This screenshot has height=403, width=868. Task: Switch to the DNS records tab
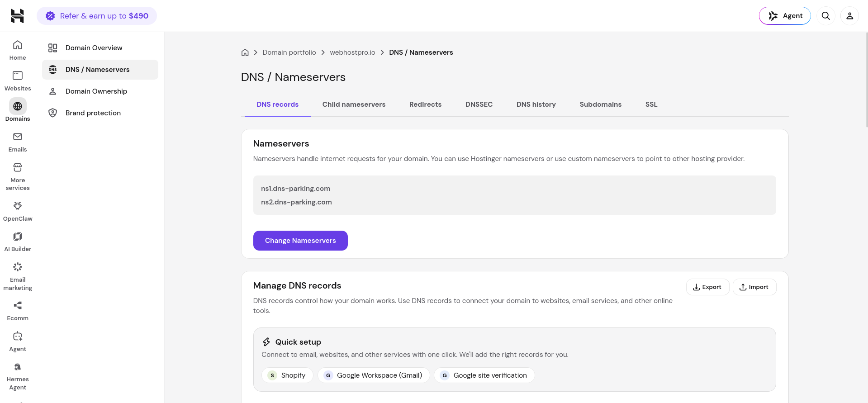pos(278,104)
